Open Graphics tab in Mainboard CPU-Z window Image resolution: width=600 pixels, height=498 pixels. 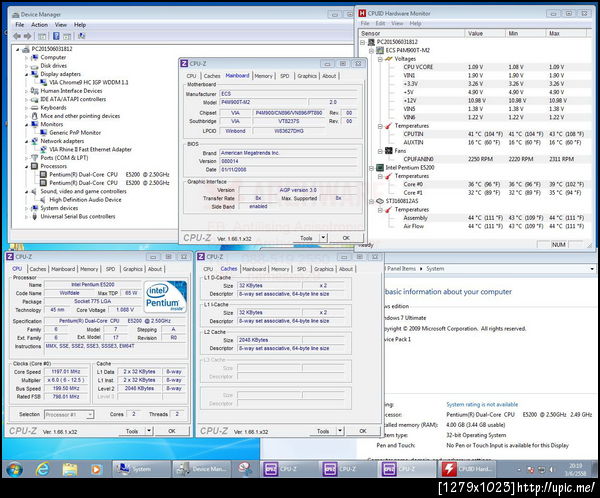(x=307, y=76)
